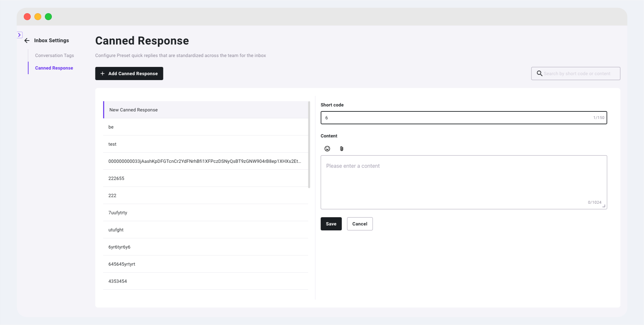
Task: Search by short code or content field
Action: coord(579,74)
